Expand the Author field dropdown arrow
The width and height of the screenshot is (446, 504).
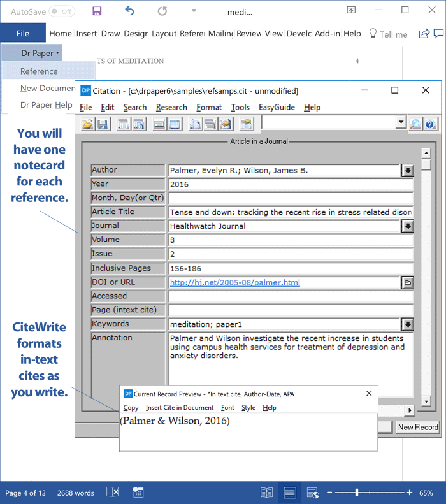click(x=408, y=170)
